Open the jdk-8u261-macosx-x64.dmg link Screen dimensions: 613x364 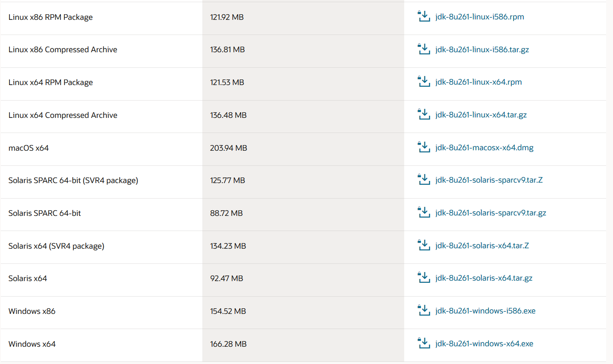tap(484, 148)
